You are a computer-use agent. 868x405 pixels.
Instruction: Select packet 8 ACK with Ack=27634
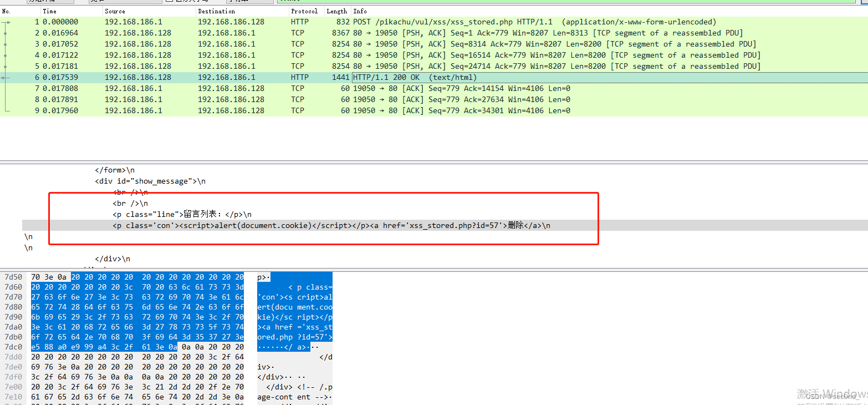click(434, 100)
